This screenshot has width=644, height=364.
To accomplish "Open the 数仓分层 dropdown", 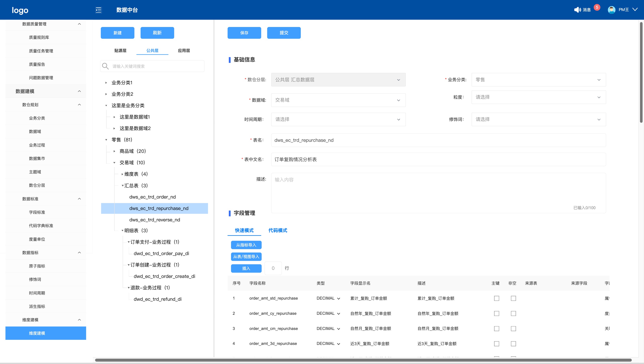I will [338, 80].
